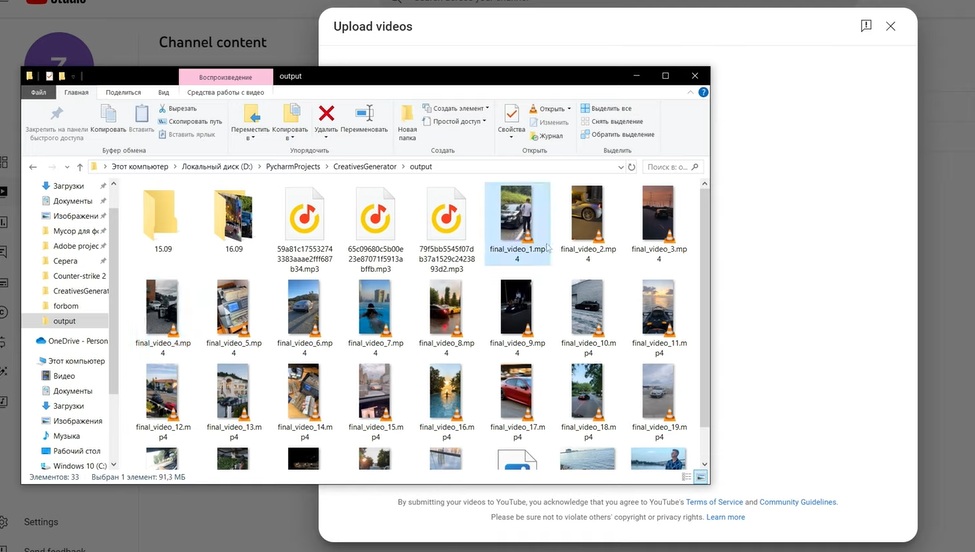The image size is (975, 552).
Task: Switch to the Вид ribbon tab
Action: (x=164, y=93)
